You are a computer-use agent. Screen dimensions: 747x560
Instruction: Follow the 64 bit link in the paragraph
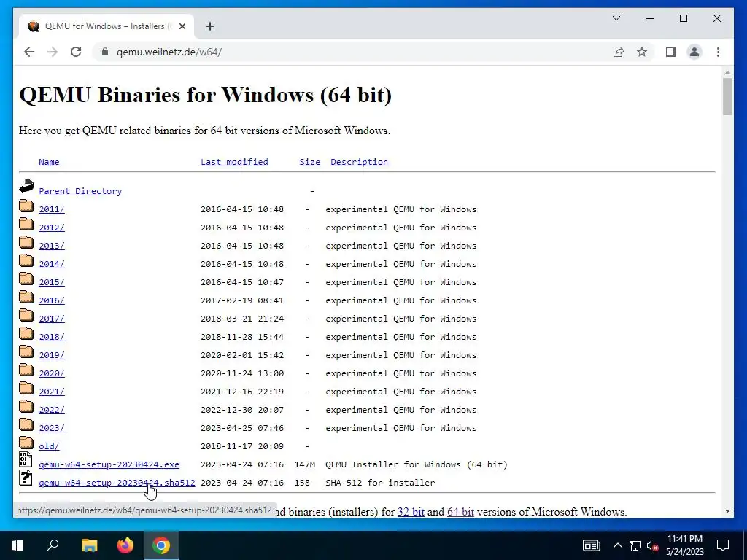[460, 512]
